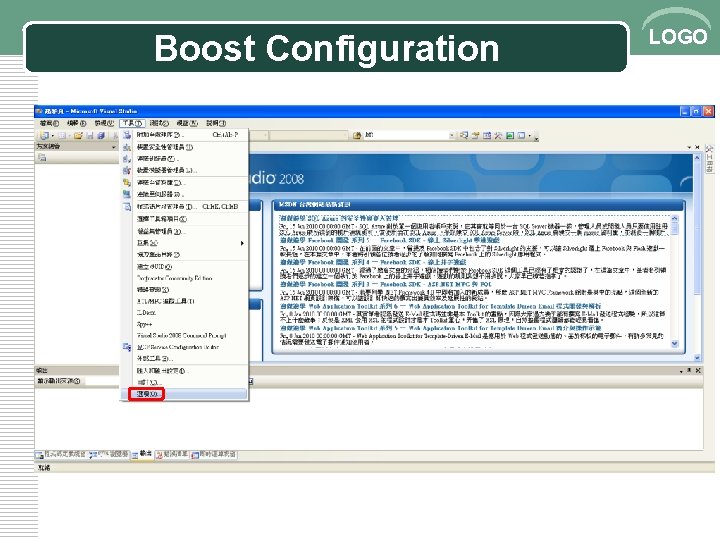Open the 視窗(W) menu
Viewport: 720px width, 540px height.
coord(187,123)
